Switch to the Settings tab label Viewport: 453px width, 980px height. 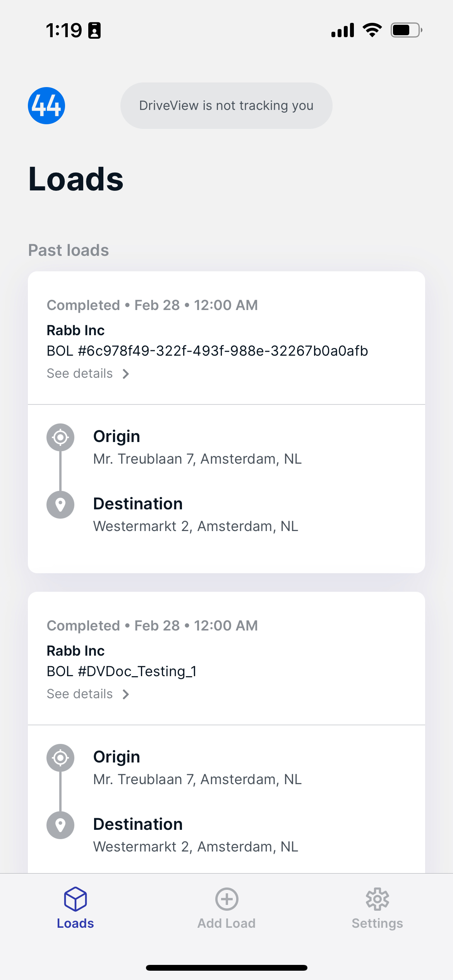377,923
